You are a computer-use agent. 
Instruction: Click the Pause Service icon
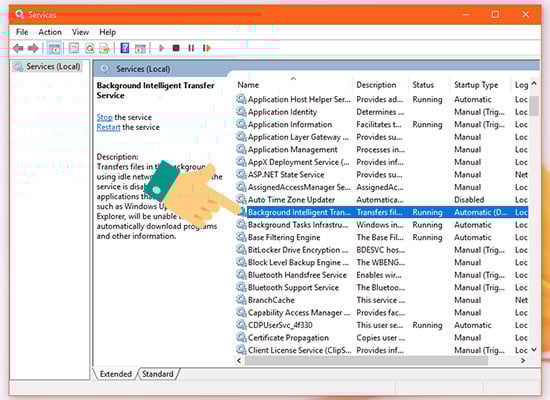(x=191, y=48)
